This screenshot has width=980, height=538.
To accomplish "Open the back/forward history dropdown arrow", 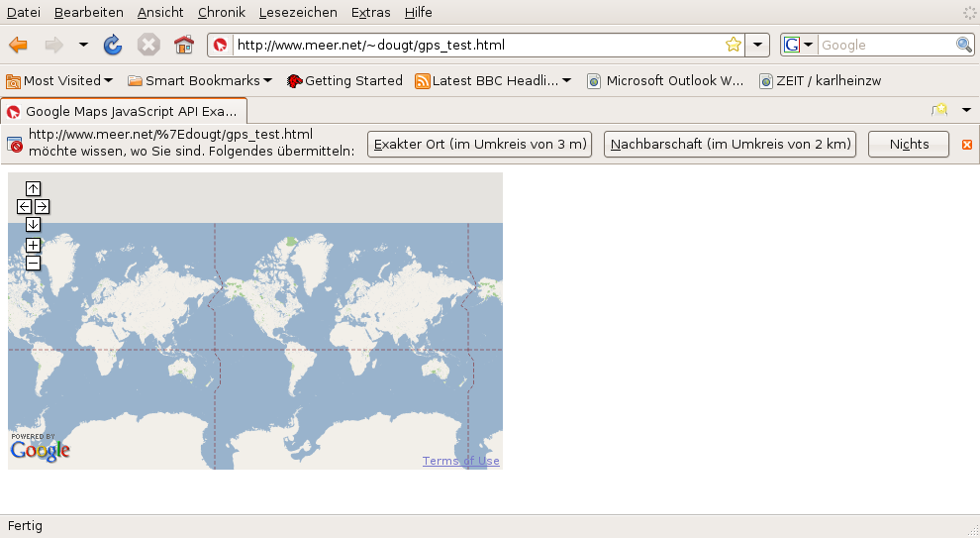I will (x=83, y=45).
